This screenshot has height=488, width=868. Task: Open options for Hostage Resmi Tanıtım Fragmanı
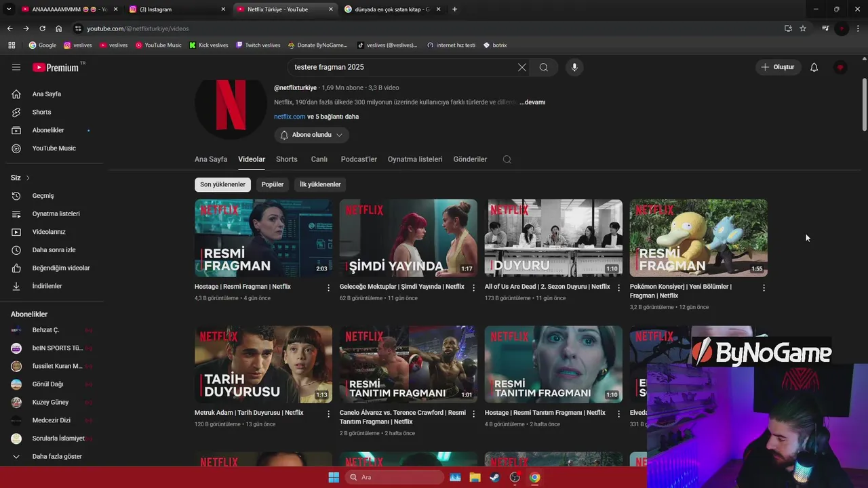coord(618,414)
